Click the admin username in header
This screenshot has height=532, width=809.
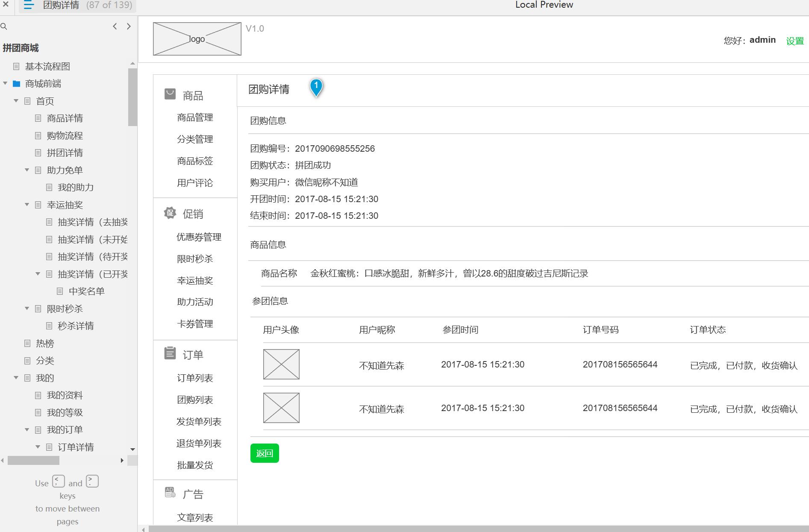[x=762, y=40]
